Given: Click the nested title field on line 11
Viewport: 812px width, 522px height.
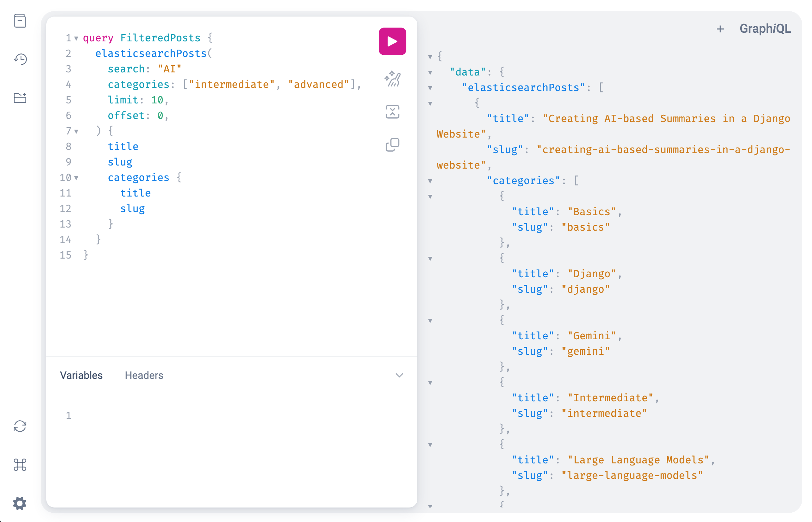Looking at the screenshot, I should 136,193.
